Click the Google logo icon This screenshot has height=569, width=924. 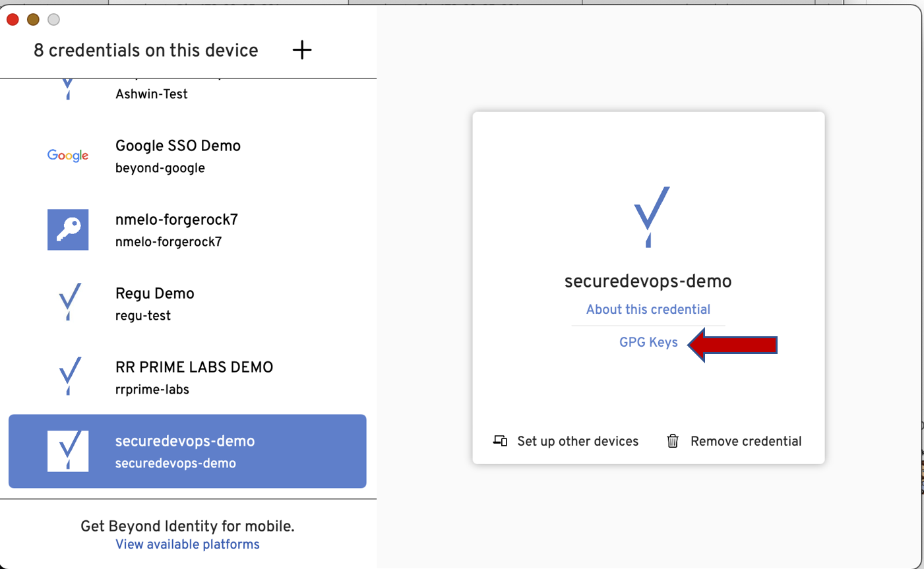68,156
